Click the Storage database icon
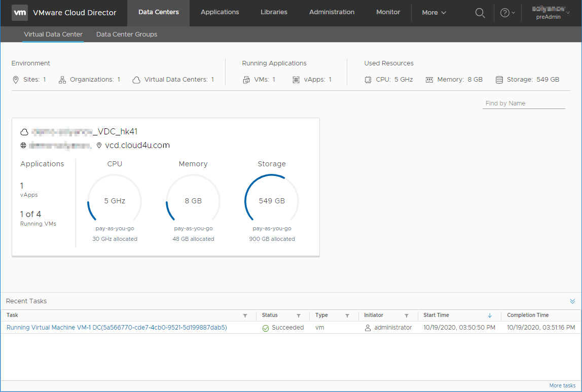This screenshot has height=392, width=582. coord(499,80)
